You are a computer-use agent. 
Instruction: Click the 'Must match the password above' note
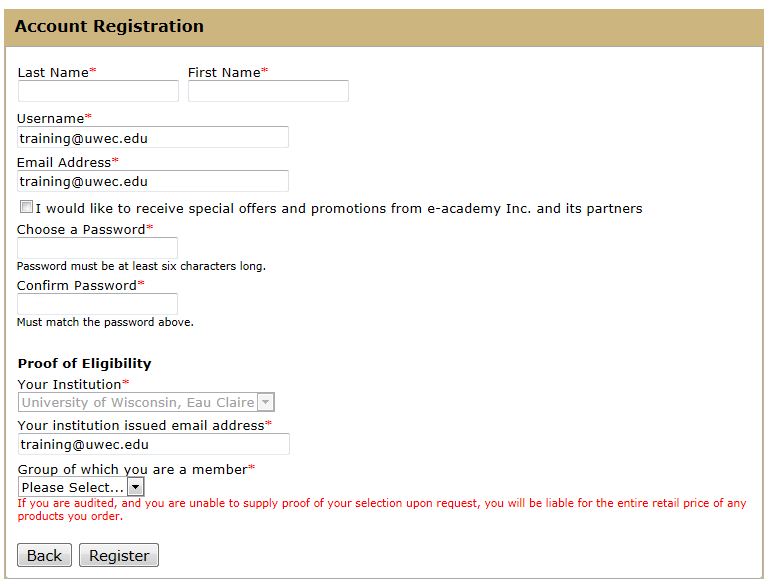tap(105, 323)
